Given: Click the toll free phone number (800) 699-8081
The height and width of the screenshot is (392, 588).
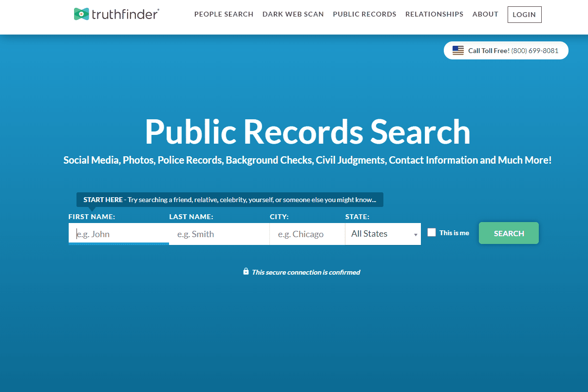Looking at the screenshot, I should tap(534, 51).
